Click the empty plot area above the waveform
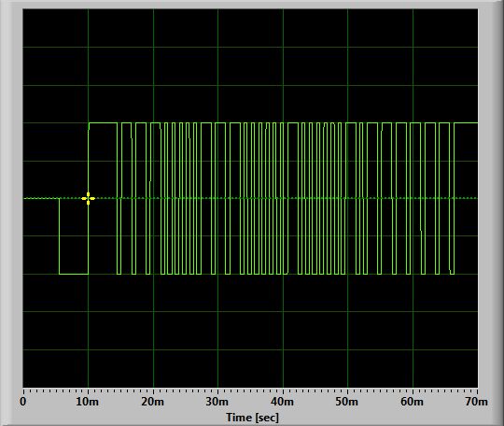Image resolution: width=504 pixels, height=426 pixels. [x=250, y=64]
